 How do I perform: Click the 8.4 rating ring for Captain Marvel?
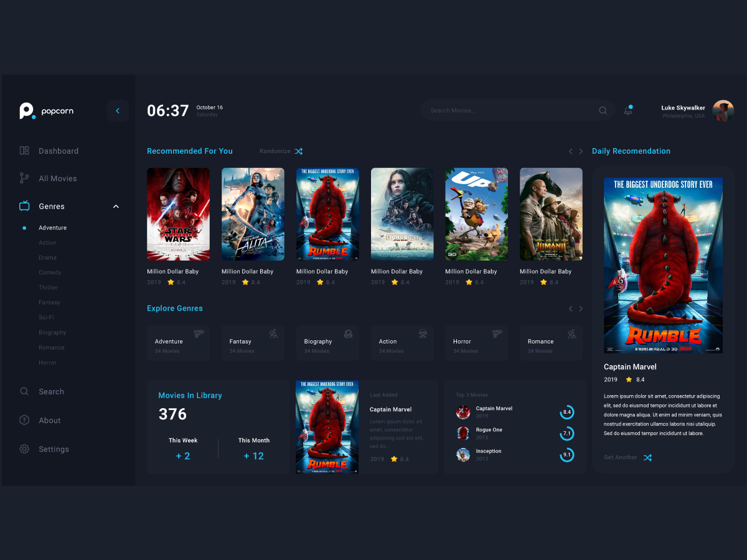(566, 412)
